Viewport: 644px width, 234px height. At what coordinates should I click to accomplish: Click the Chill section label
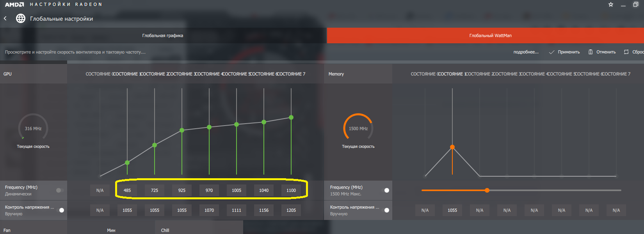click(165, 230)
